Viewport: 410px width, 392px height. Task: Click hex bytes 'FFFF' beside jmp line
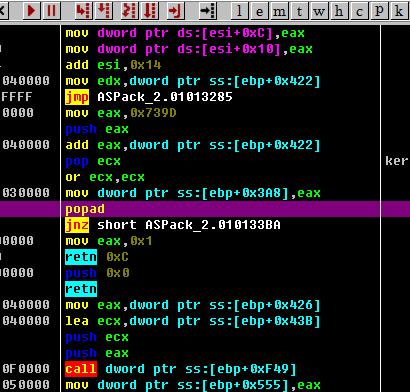click(x=17, y=97)
